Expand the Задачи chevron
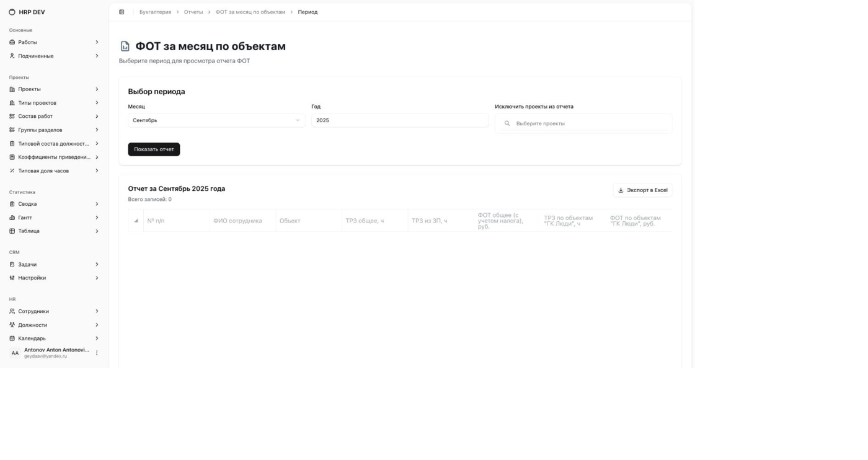The image size is (868, 460). tap(97, 265)
